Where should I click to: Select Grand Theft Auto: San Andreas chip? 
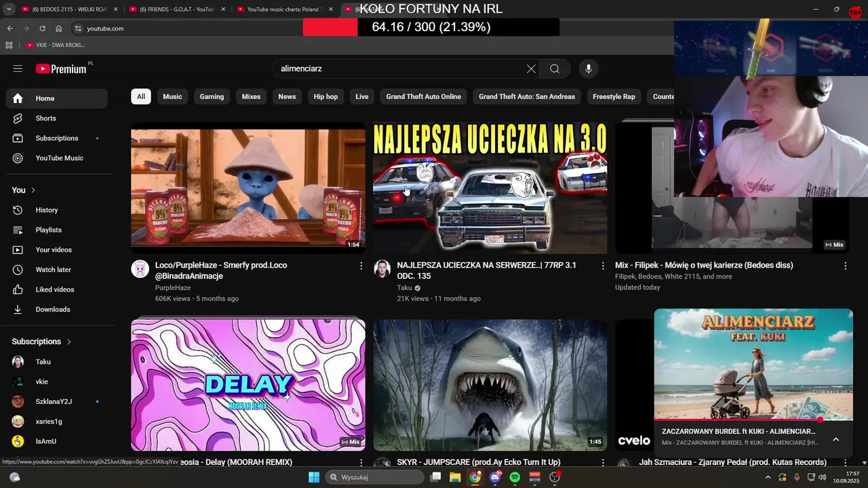click(x=527, y=96)
